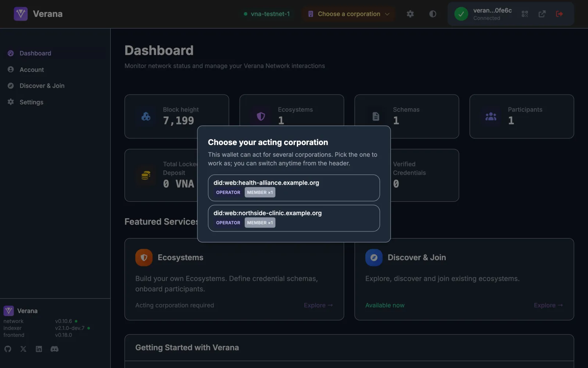The image size is (588, 368).
Task: Click the veran...0fe6c wallet address
Action: click(492, 10)
